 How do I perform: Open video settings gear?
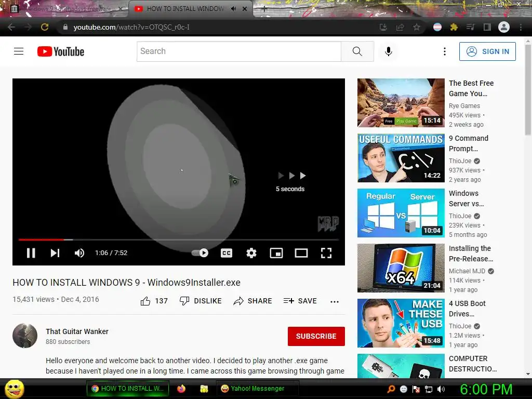pyautogui.click(x=251, y=253)
